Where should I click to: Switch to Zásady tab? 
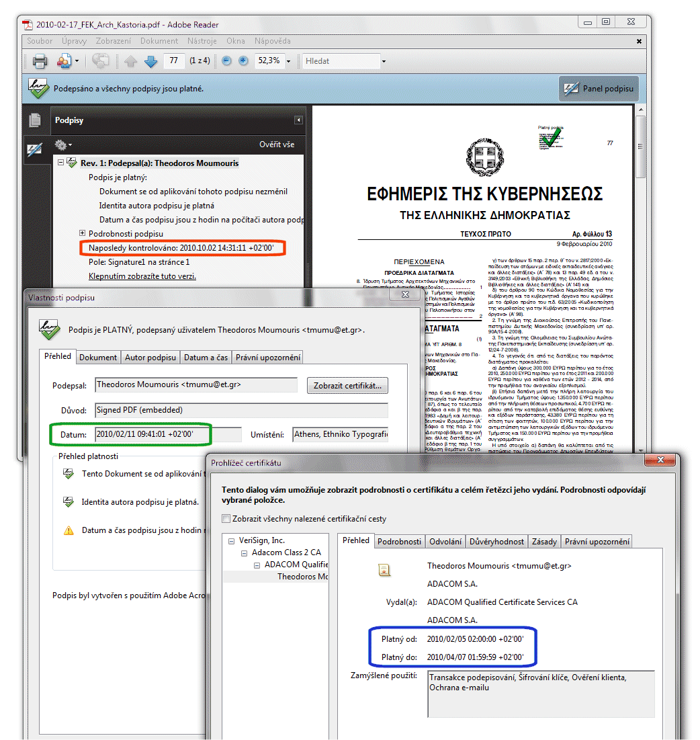coord(544,541)
